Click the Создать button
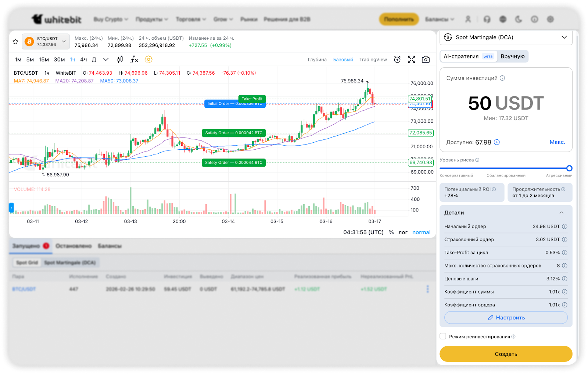The height and width of the screenshot is (374, 588). [x=506, y=354]
